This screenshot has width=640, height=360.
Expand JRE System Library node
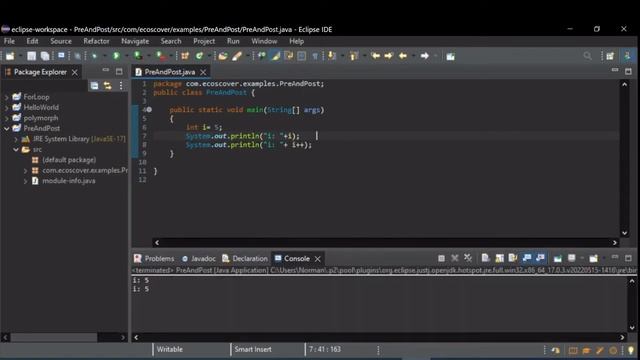click(16, 139)
